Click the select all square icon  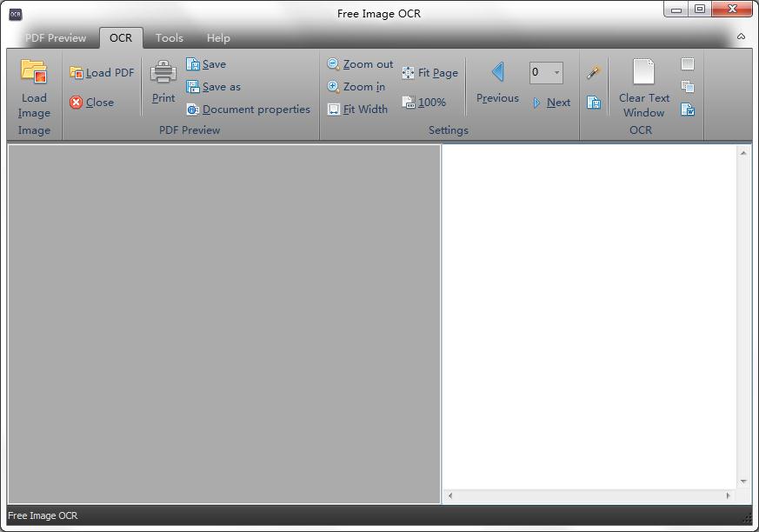(688, 64)
